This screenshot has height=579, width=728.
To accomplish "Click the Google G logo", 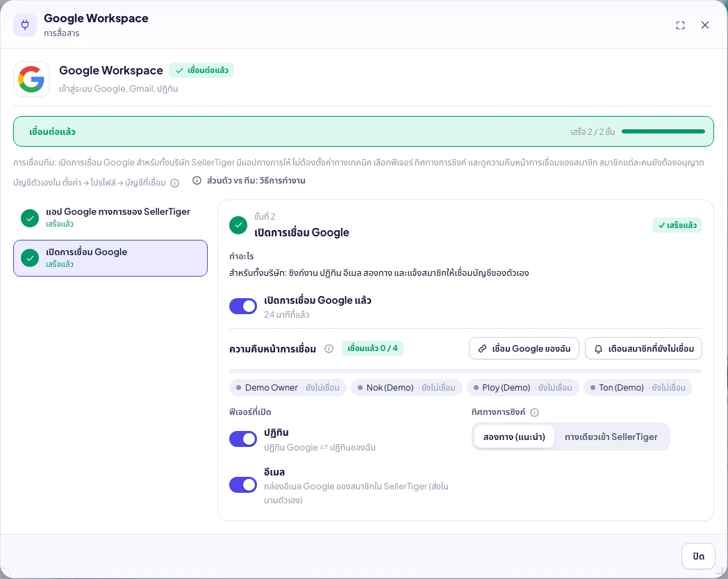I will (31, 79).
